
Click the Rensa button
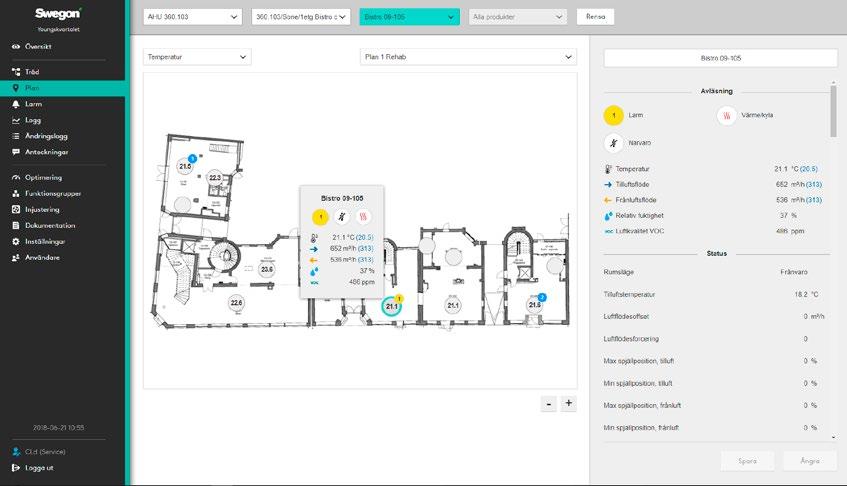pyautogui.click(x=595, y=17)
